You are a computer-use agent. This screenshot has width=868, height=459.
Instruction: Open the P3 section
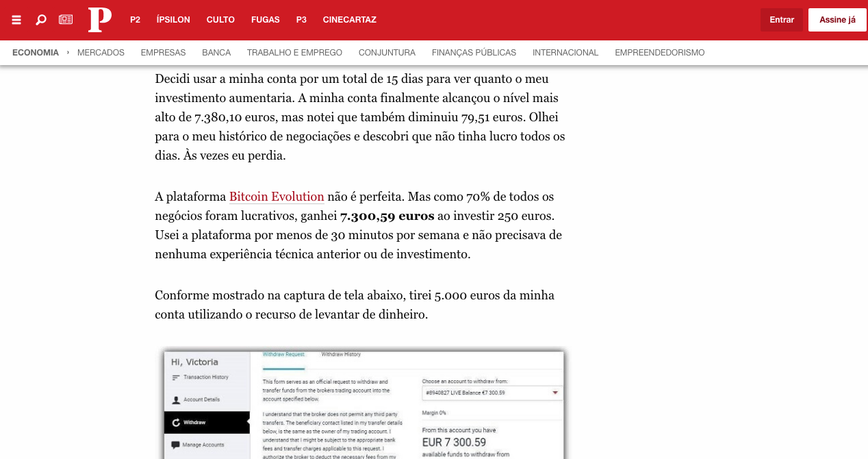[x=301, y=20]
